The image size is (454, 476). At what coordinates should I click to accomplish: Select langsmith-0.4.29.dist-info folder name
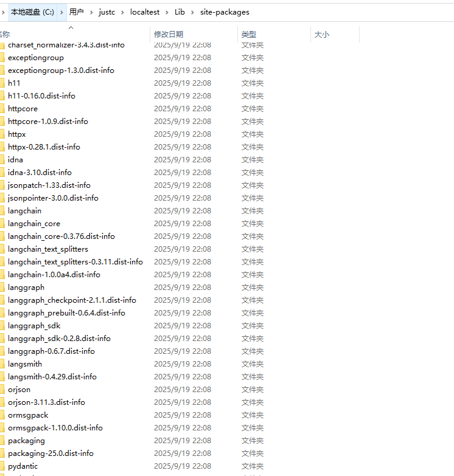[x=52, y=377]
